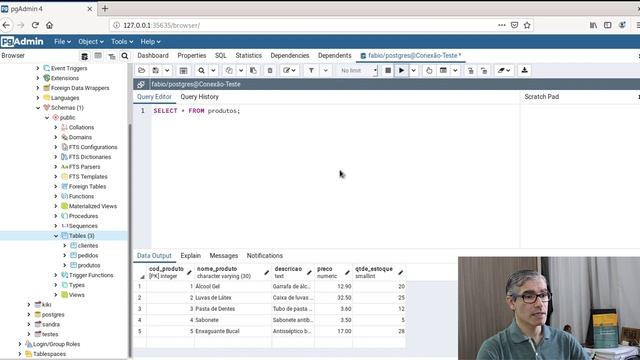
Task: Click the Copy icon in query toolbar
Action: click(229, 70)
